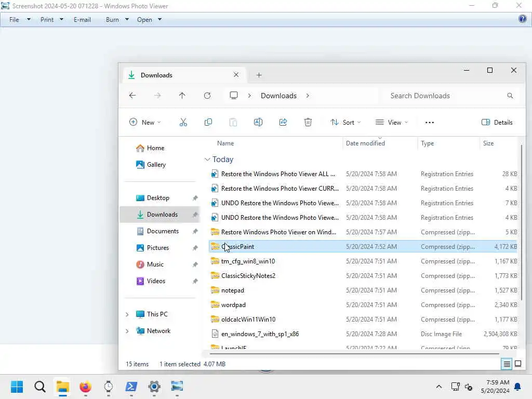Click the Photo Viewer icon on taskbar
The image size is (532, 399).
tap(177, 387)
